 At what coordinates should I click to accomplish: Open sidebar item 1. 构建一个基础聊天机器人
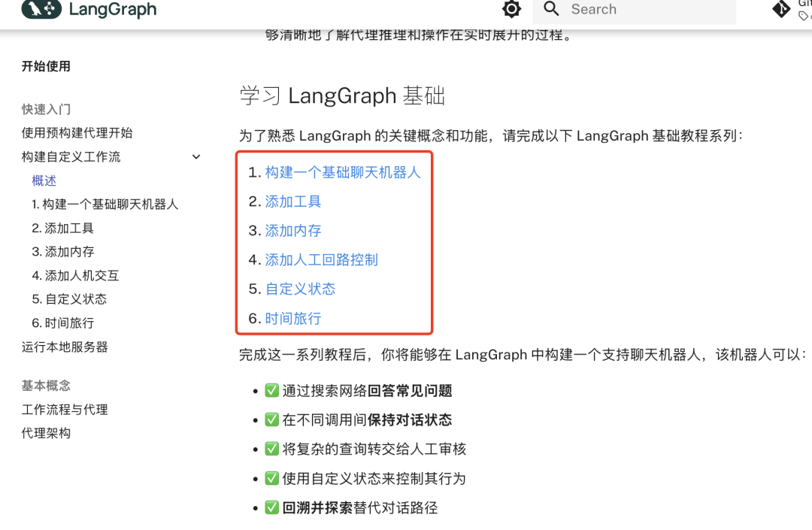pos(105,204)
